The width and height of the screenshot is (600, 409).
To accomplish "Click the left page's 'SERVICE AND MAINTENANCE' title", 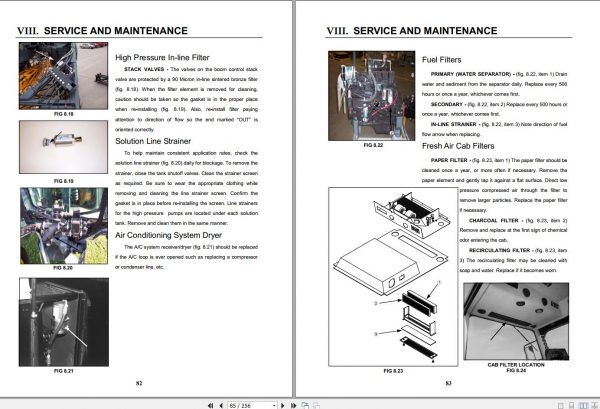I will tap(116, 31).
